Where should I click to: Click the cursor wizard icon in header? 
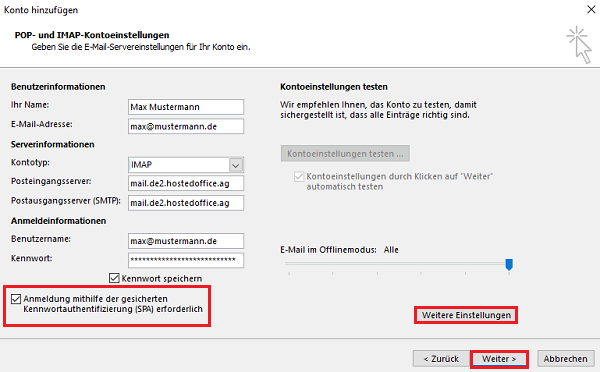[580, 45]
